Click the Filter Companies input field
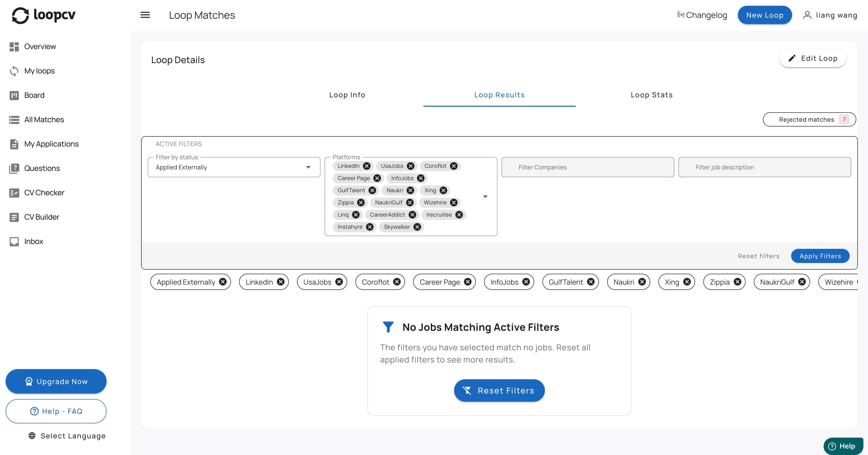The image size is (868, 455). point(588,167)
